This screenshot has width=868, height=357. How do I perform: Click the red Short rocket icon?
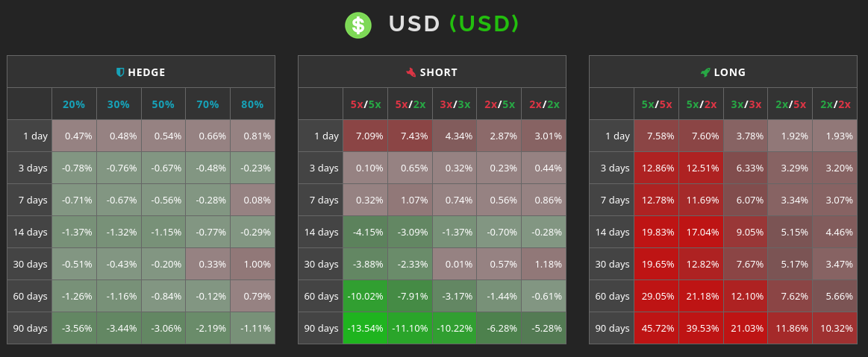tap(410, 72)
